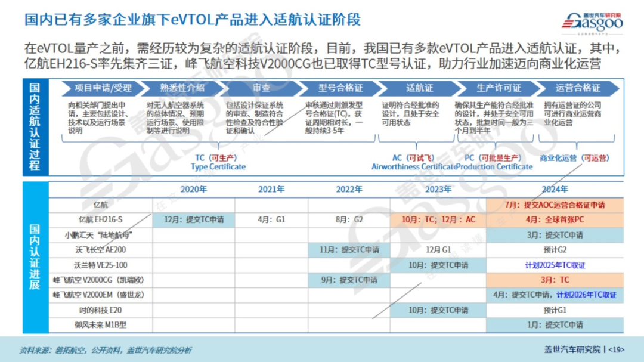644x362 pixels.
Task: Click the cell 计划2025年TC取证
Action: [555, 265]
